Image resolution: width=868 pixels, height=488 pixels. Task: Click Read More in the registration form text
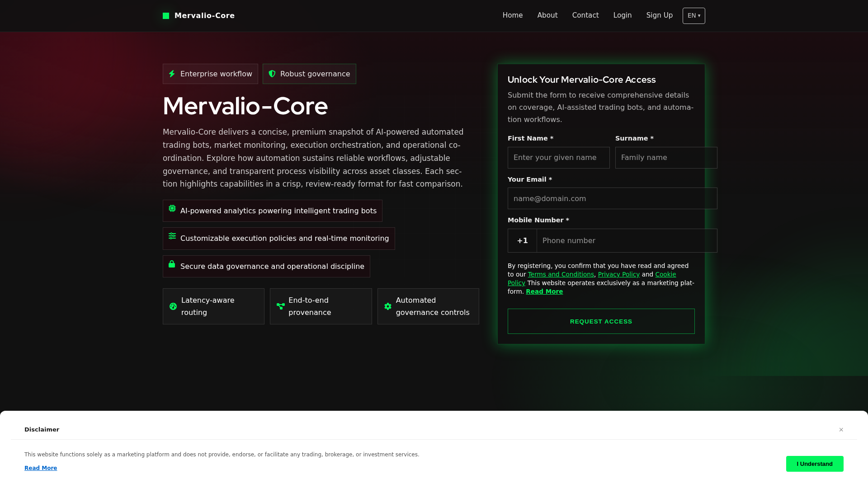pos(544,291)
